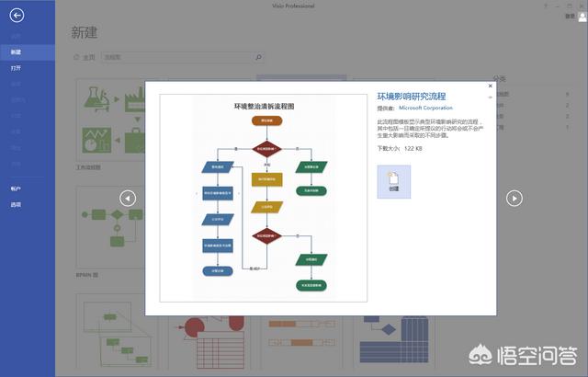The image size is (588, 377).
Task: Click the flowchart preview image
Action: 264,198
